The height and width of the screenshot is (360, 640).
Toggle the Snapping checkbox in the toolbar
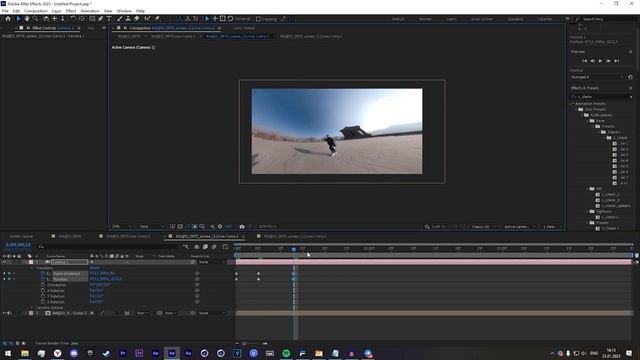(x=258, y=19)
